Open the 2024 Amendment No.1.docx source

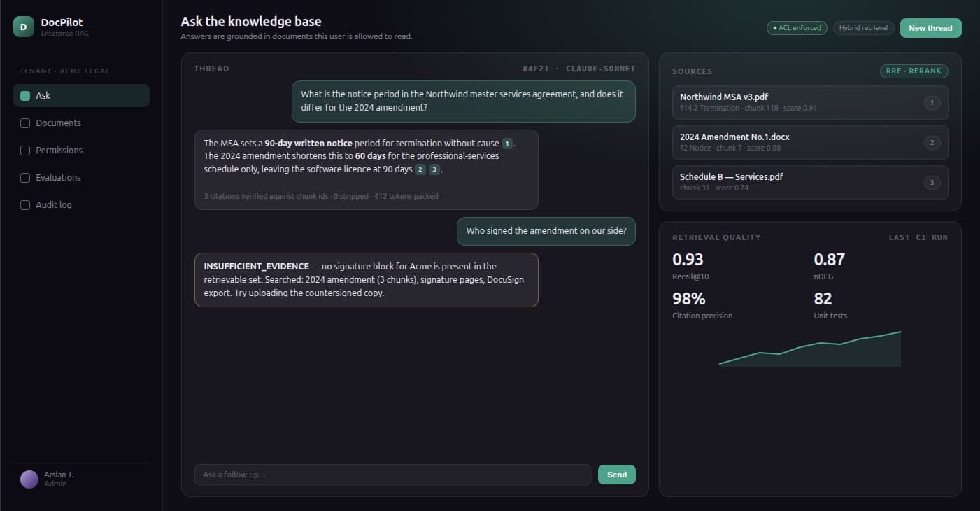pos(810,143)
